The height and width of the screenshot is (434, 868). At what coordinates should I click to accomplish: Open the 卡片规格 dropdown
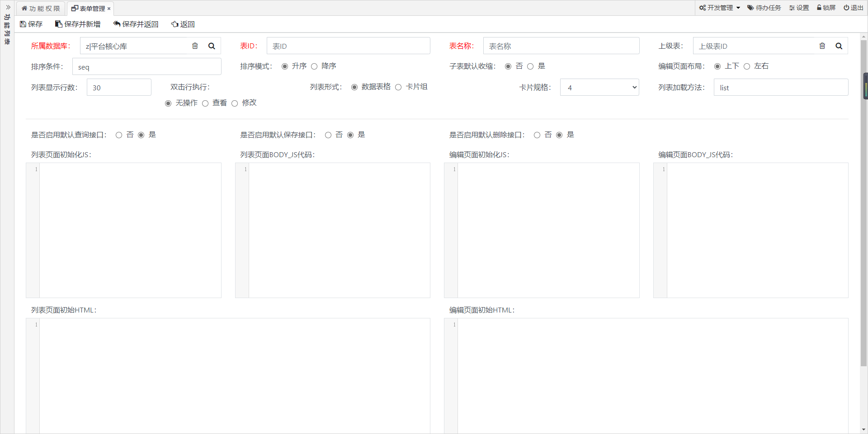click(x=599, y=87)
